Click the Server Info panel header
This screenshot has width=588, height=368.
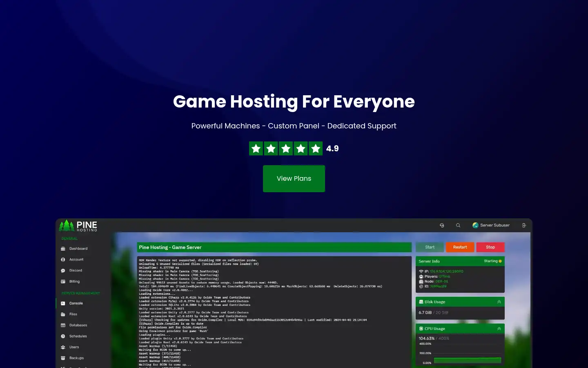(x=460, y=261)
